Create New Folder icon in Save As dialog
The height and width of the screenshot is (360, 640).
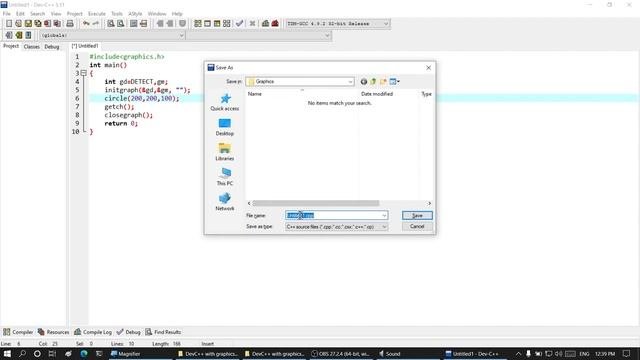[x=383, y=82]
